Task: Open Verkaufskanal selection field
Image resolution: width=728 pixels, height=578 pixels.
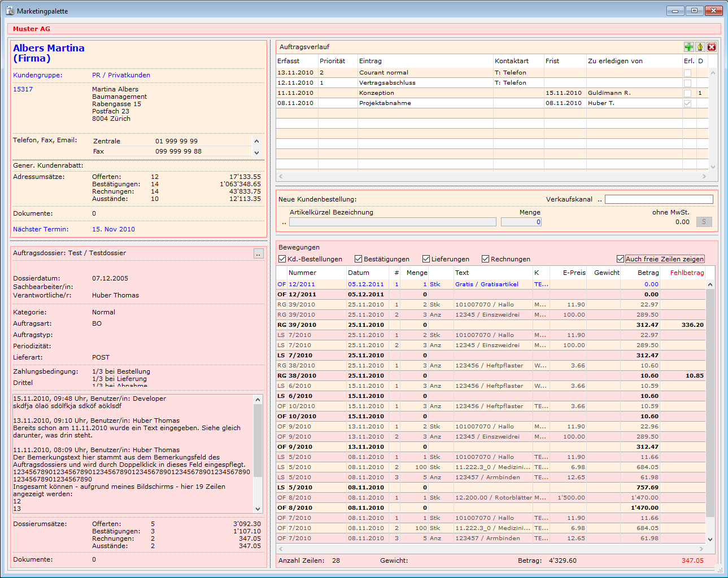Action: click(x=659, y=199)
